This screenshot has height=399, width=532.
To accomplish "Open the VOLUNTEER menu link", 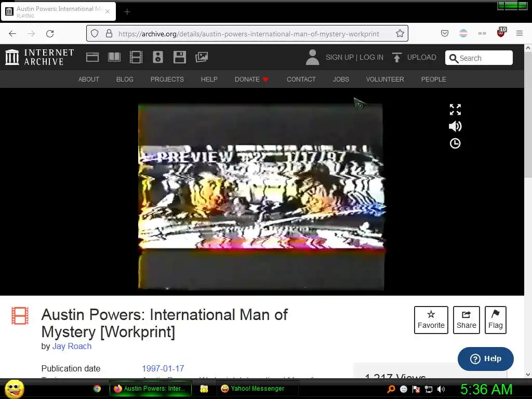I will 385,79.
